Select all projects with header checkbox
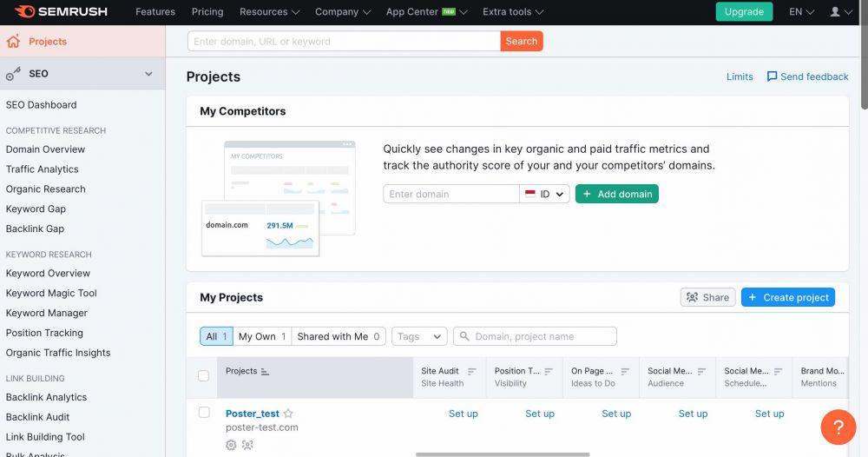The height and width of the screenshot is (457, 868). (x=204, y=375)
